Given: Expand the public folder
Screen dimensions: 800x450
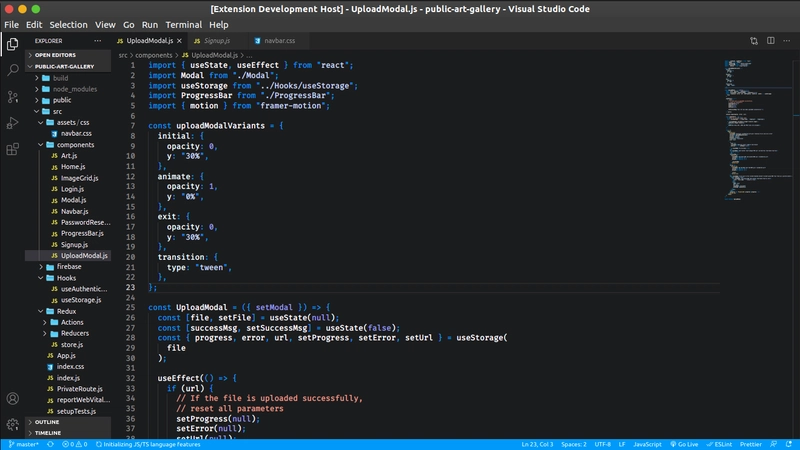Looking at the screenshot, I should pos(68,101).
